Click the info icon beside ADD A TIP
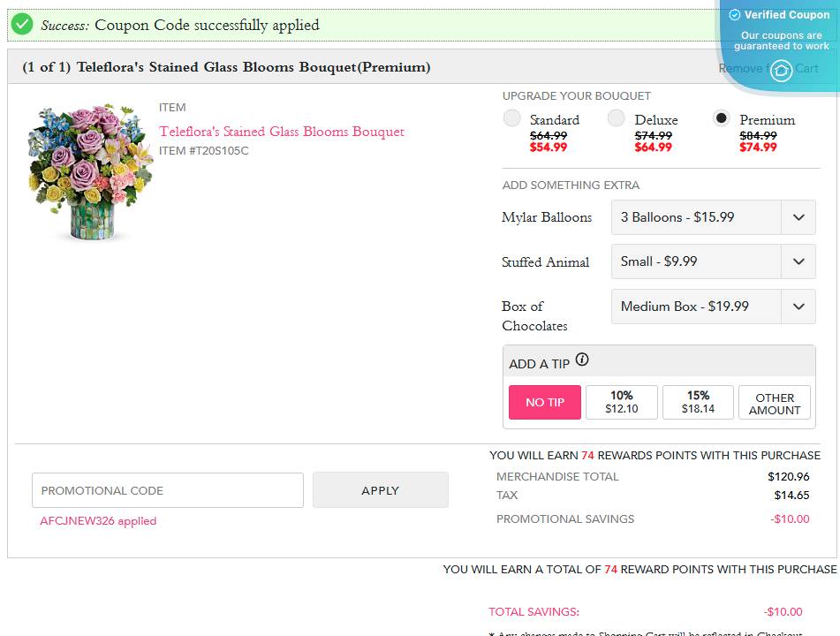The height and width of the screenshot is (636, 840). (583, 358)
